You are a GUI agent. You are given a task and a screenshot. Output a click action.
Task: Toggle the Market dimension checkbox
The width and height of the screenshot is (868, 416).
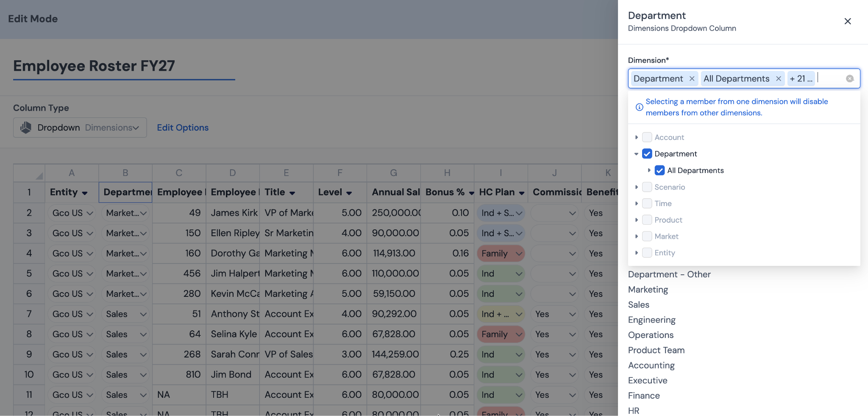click(647, 236)
